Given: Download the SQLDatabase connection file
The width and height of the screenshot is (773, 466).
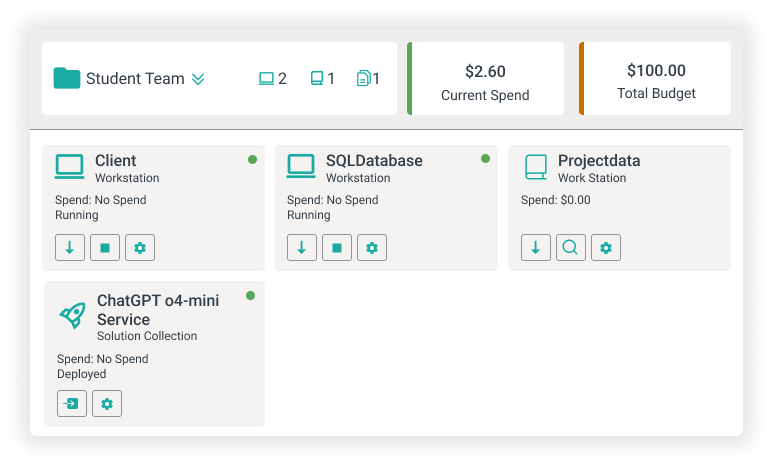Looking at the screenshot, I should 302,248.
